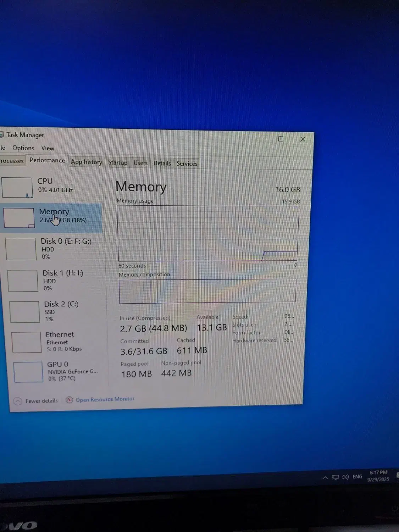Click the Committed 3.6/31.6 GB value
The height and width of the screenshot is (532, 399).
[x=144, y=351]
